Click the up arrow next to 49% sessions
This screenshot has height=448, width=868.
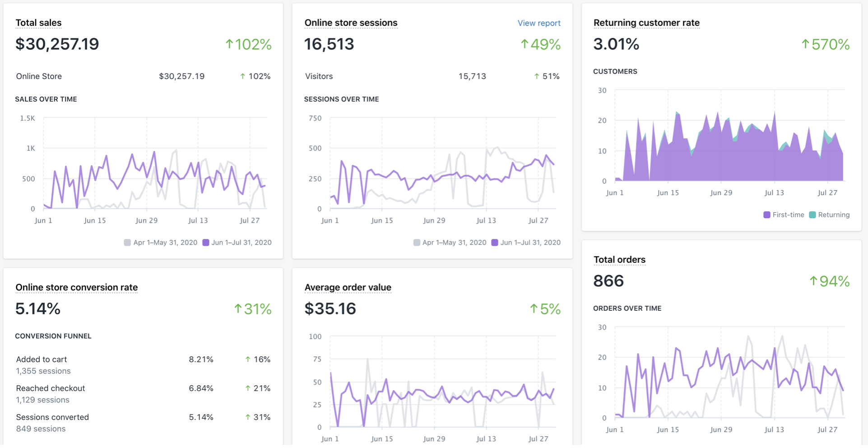[524, 44]
